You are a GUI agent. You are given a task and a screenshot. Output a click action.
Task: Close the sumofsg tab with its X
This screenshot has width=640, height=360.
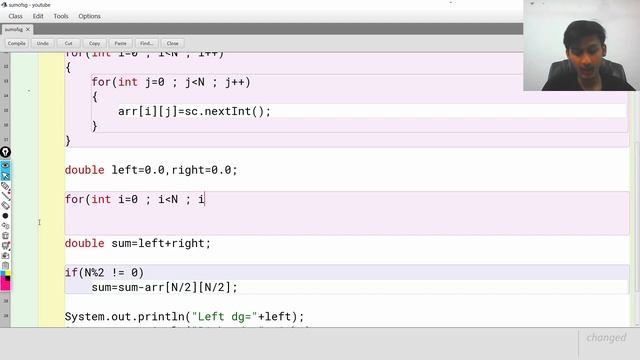point(28,29)
